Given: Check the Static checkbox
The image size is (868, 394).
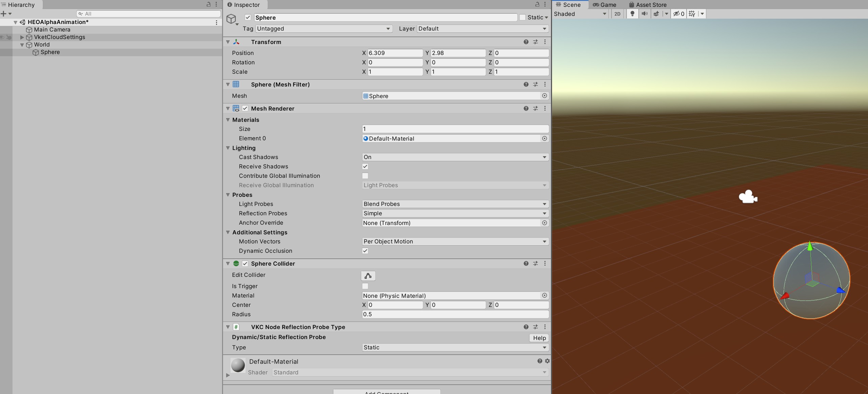Looking at the screenshot, I should (522, 17).
